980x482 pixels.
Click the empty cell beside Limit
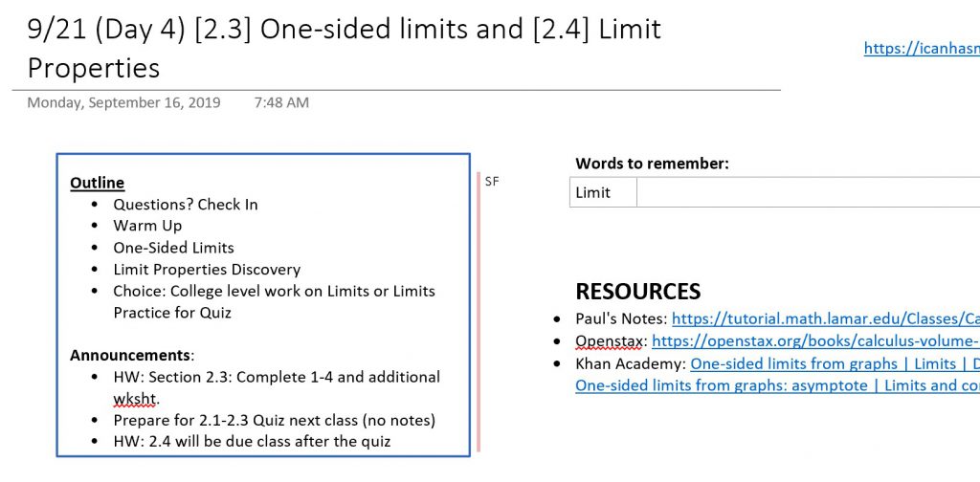[808, 192]
